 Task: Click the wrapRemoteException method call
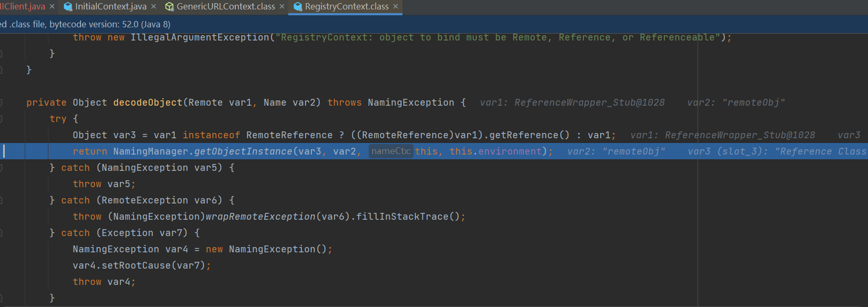click(260, 217)
